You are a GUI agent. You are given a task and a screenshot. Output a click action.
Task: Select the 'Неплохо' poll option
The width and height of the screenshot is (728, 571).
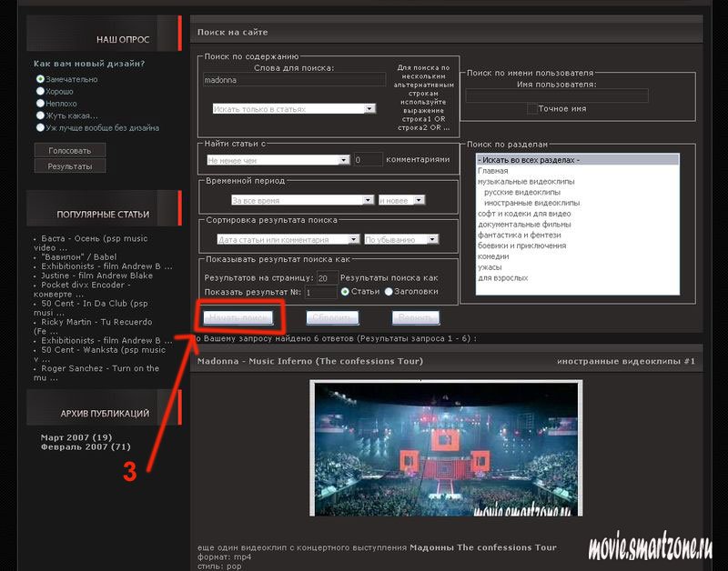(40, 104)
